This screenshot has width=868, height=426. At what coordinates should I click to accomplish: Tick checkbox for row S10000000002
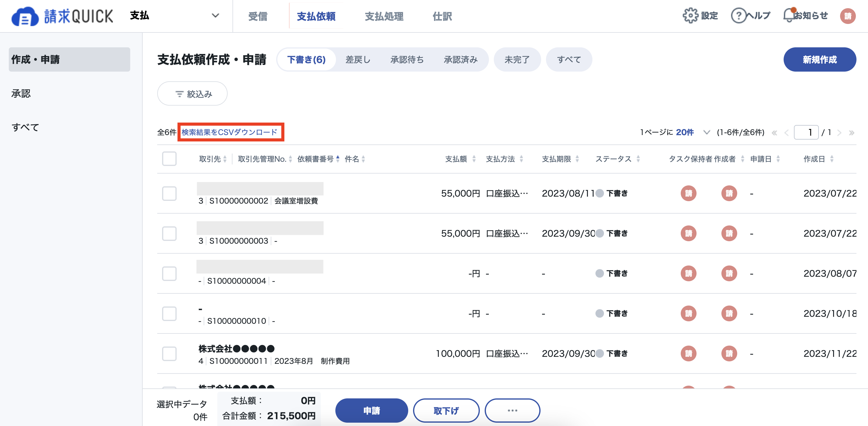tap(169, 194)
